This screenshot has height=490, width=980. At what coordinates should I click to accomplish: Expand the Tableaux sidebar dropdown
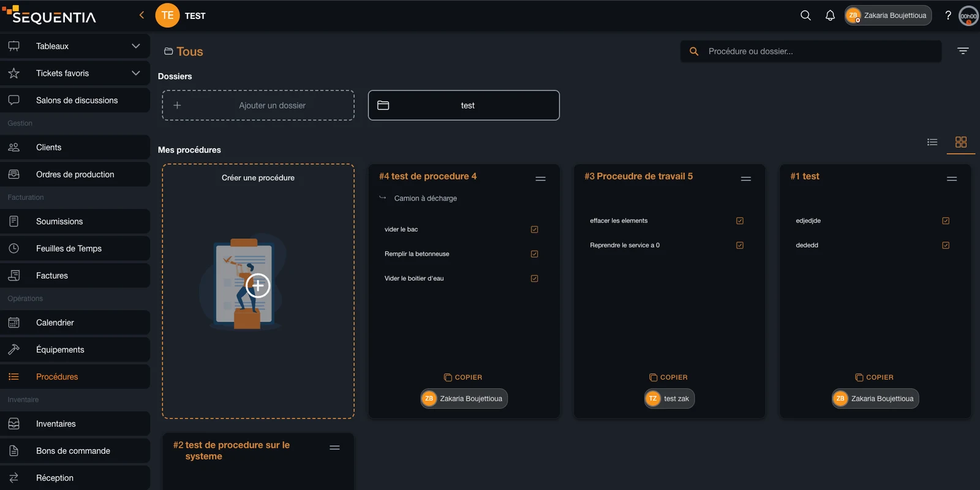pyautogui.click(x=136, y=46)
